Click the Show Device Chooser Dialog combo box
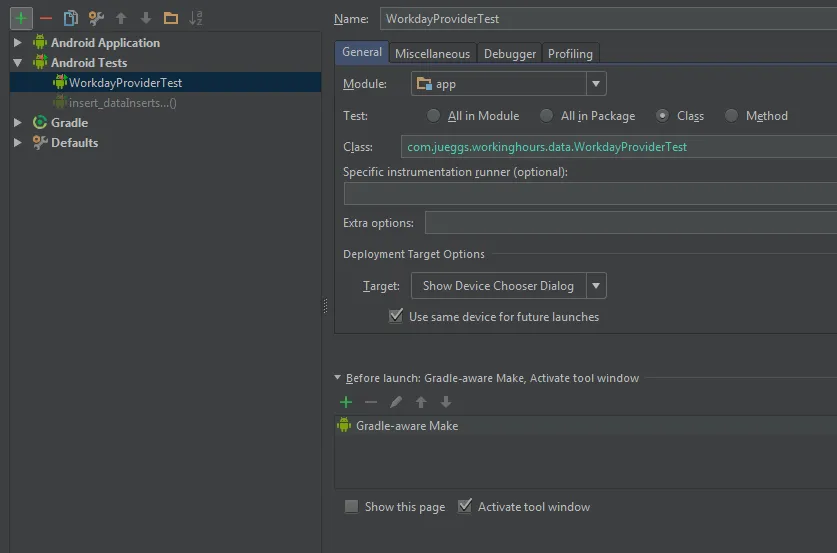Viewport: 837px width, 553px height. [509, 286]
